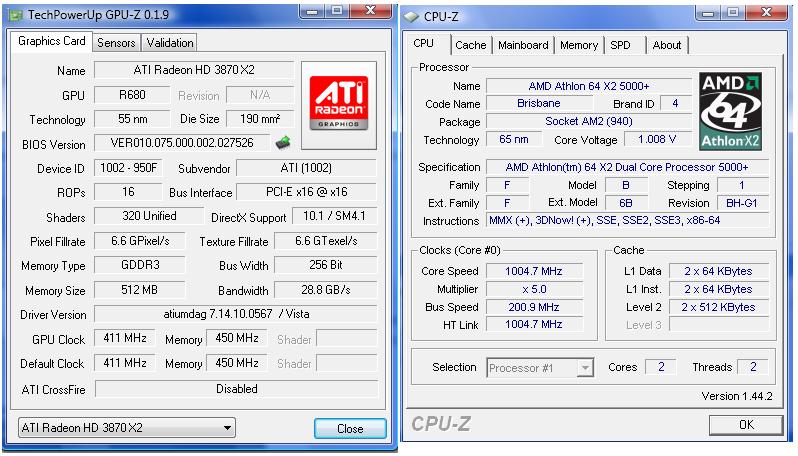Click the Texture Fillrate 6.6 GTexel/s value
Screen dimensions: 798x456
point(326,241)
